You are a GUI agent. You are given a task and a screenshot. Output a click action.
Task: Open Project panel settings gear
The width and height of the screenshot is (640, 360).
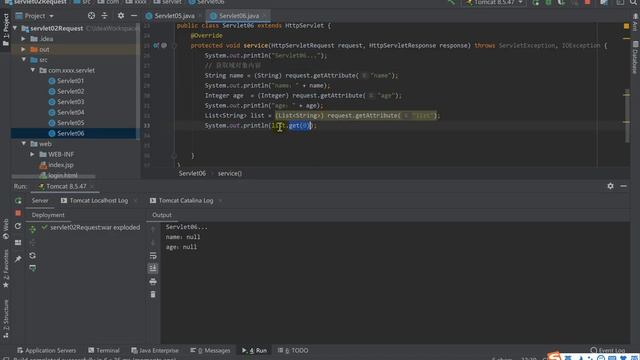pyautogui.click(x=121, y=16)
